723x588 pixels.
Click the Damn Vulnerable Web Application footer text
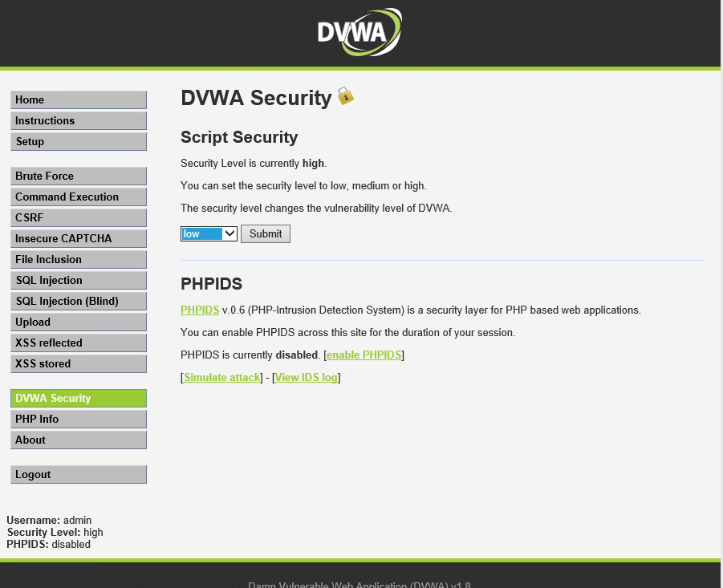click(x=359, y=584)
